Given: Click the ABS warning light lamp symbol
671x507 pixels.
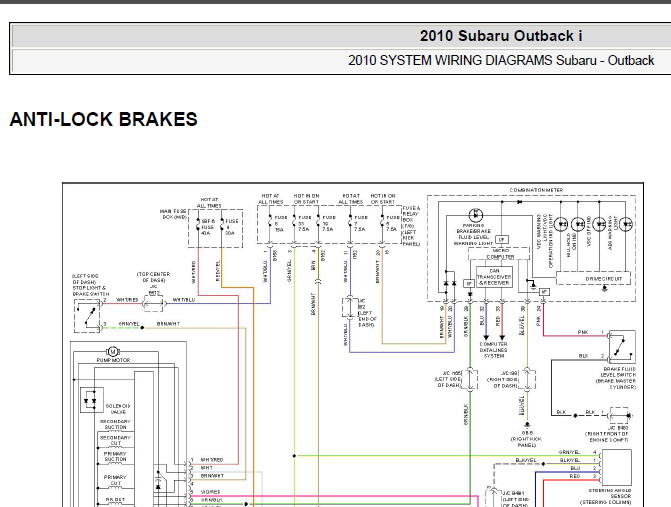Looking at the screenshot, I should 626,224.
